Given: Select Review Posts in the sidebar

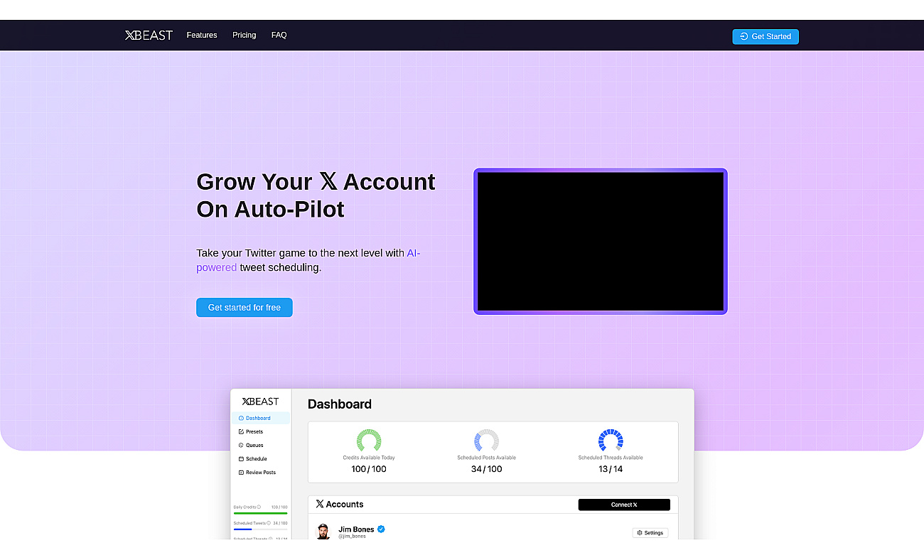Looking at the screenshot, I should 257,472.
